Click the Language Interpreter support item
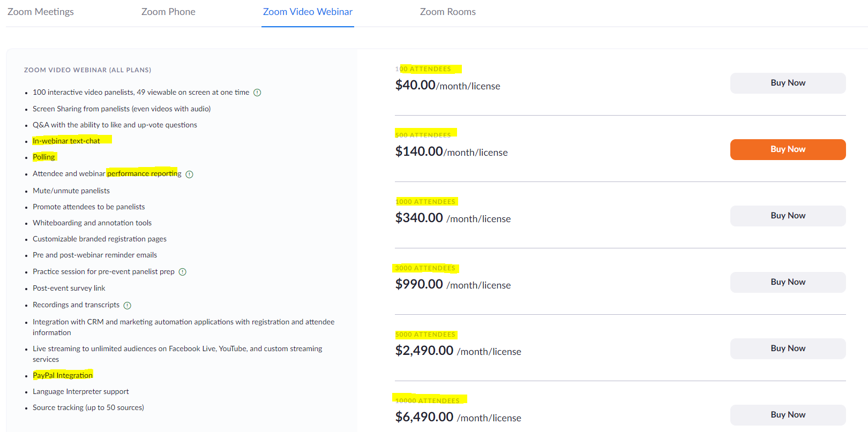This screenshot has height=432, width=868. click(x=81, y=391)
